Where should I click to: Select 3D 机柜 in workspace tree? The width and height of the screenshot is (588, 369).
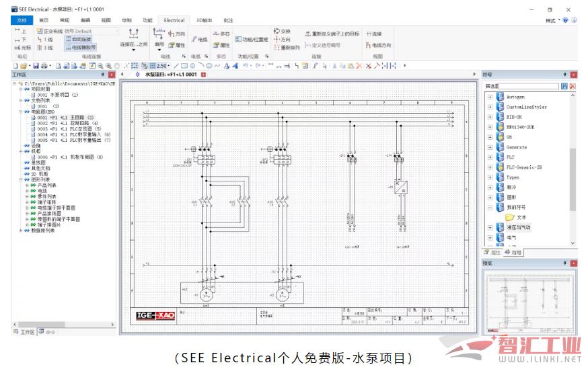pyautogui.click(x=40, y=174)
